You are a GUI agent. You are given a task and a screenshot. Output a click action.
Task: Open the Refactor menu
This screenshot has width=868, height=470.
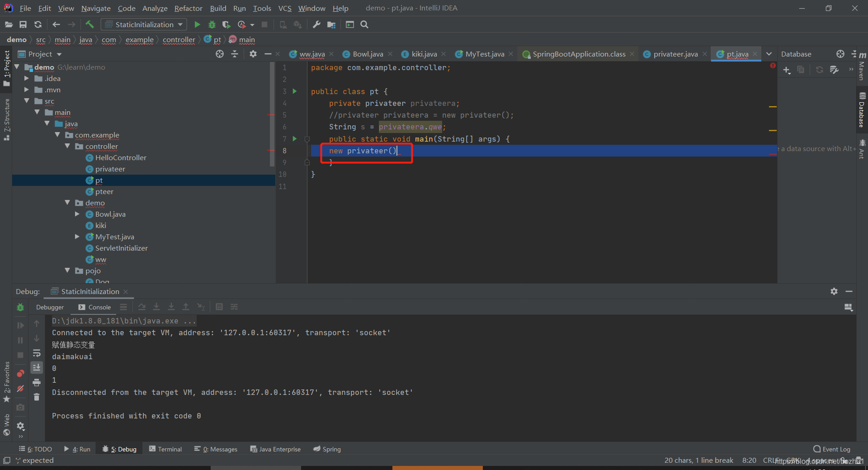[x=188, y=8]
